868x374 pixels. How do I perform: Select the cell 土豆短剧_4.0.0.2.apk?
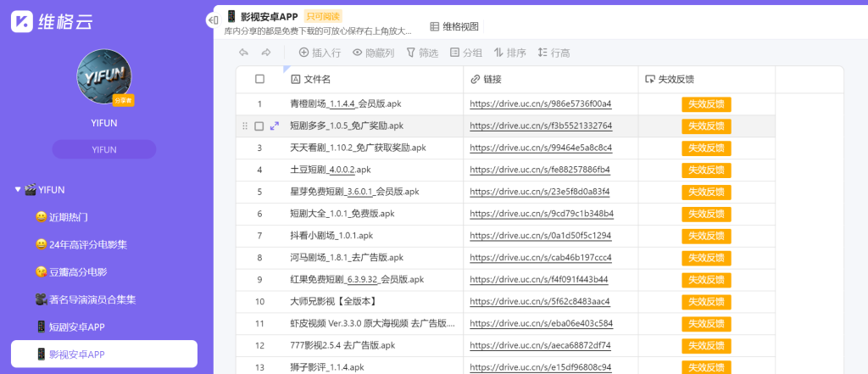pyautogui.click(x=374, y=170)
